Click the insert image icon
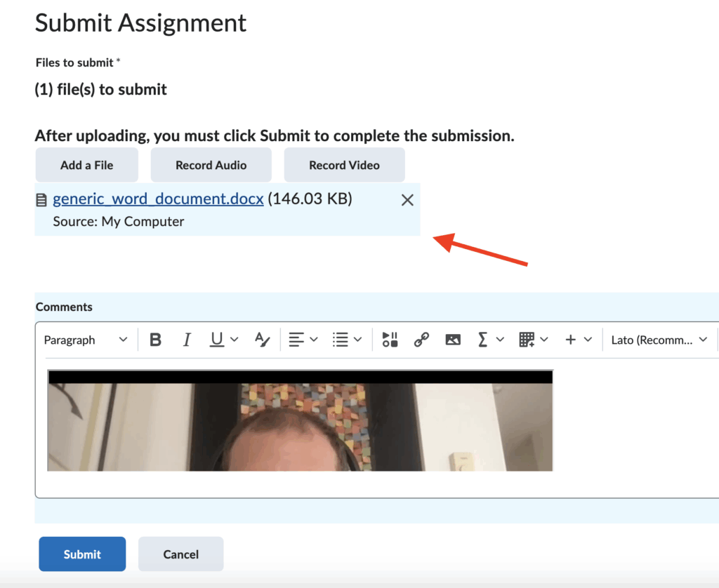 pos(453,340)
